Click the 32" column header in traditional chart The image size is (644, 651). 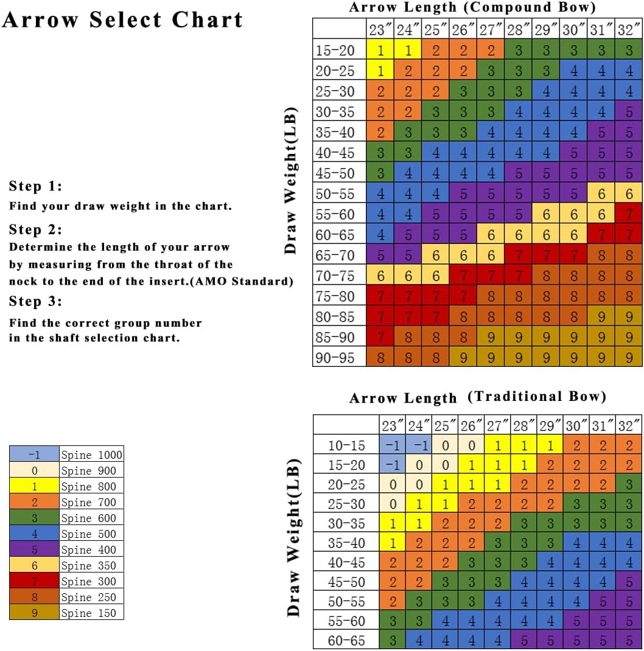point(629,425)
